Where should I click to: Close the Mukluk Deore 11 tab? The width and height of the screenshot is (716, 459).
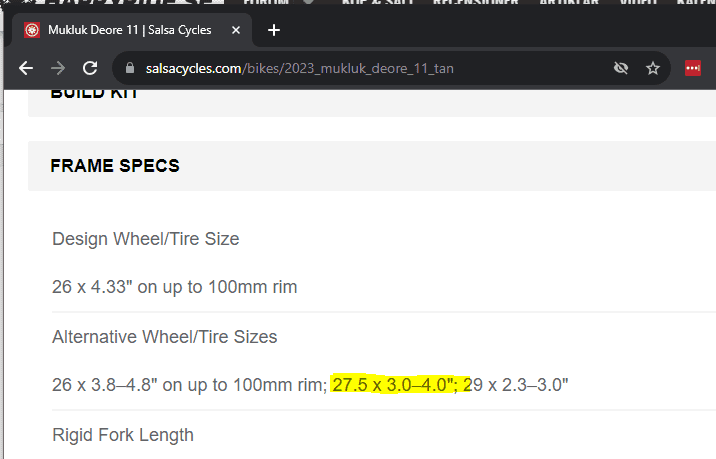coord(238,30)
